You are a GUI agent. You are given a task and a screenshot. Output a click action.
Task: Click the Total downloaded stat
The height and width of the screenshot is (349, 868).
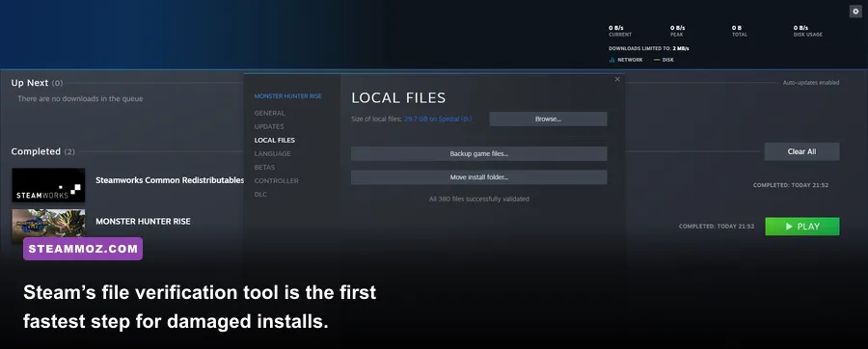[739, 31]
